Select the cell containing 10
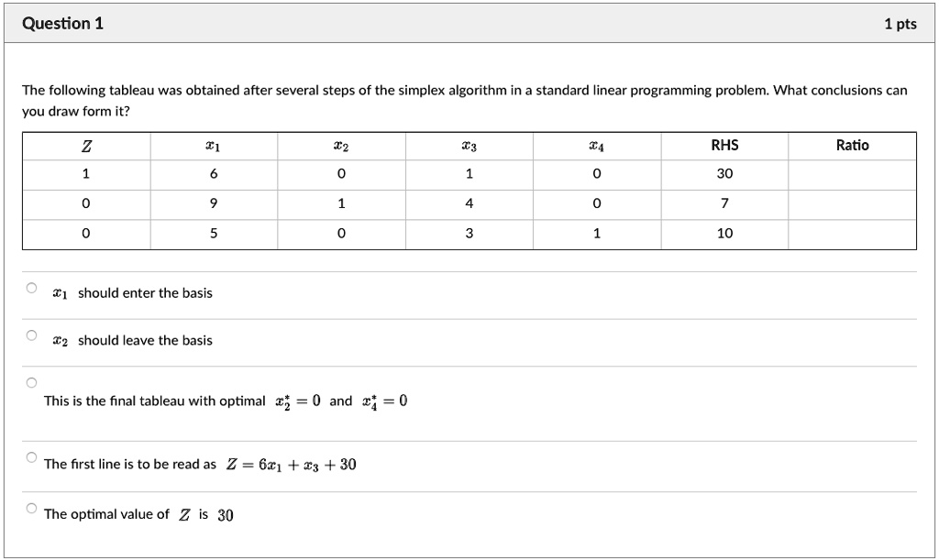 click(x=724, y=233)
